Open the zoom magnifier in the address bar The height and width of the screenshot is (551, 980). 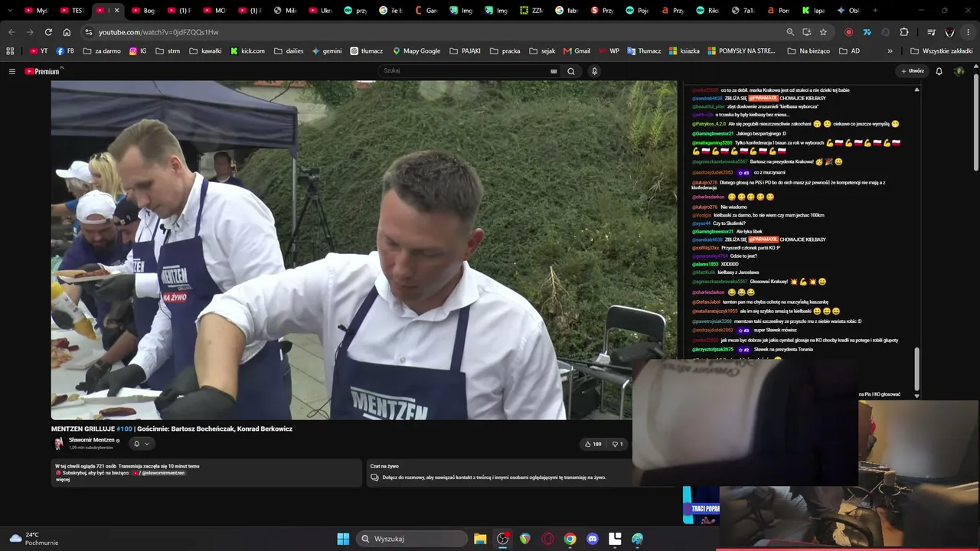[790, 32]
